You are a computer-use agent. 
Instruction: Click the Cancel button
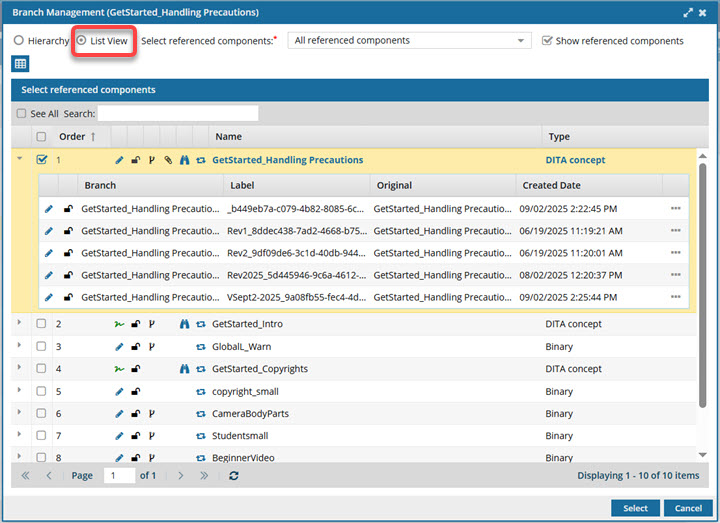tap(687, 508)
